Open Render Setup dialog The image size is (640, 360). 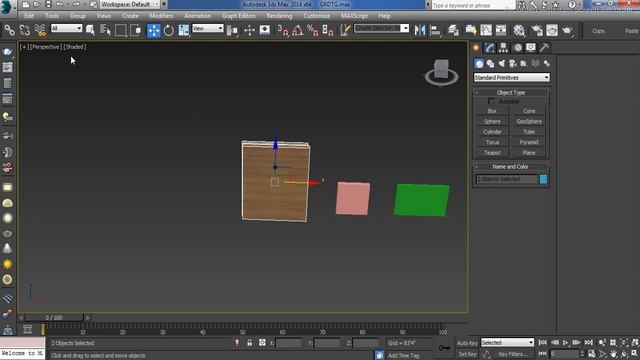(x=537, y=30)
